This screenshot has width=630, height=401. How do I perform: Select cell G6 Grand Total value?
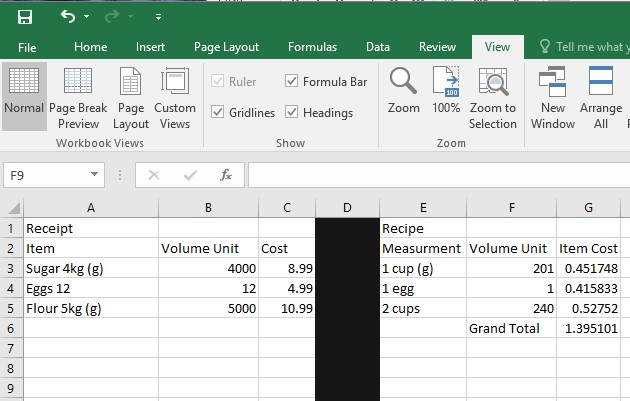(x=589, y=327)
